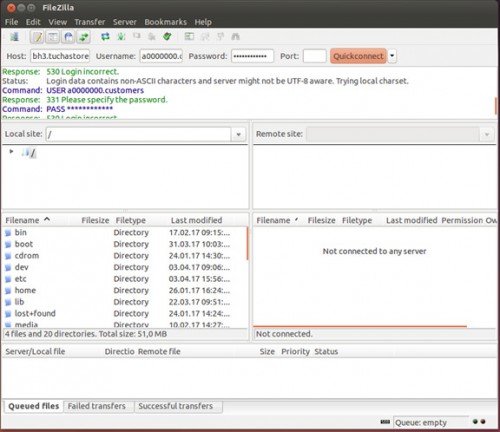
Task: Sort remote list by Permission column
Action: 462,220
